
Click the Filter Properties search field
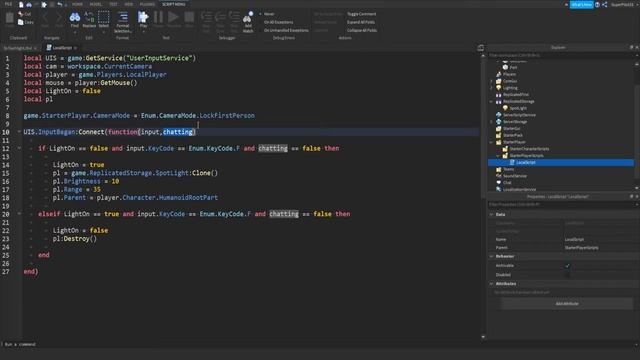point(561,204)
